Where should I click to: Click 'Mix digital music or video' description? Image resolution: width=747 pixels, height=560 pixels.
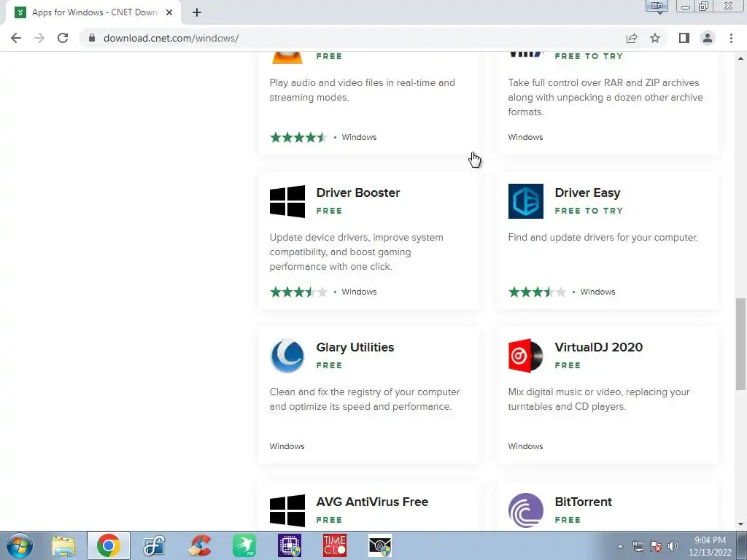pos(599,399)
